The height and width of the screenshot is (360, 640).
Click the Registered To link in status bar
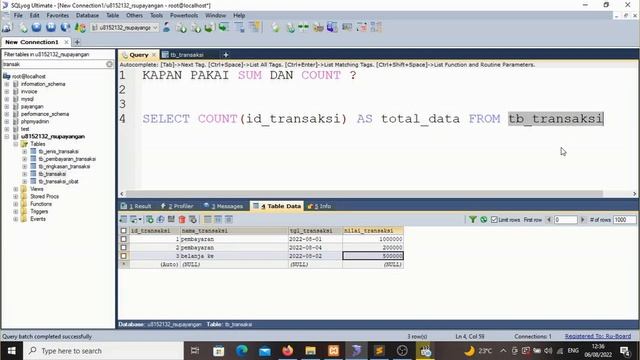[598, 336]
